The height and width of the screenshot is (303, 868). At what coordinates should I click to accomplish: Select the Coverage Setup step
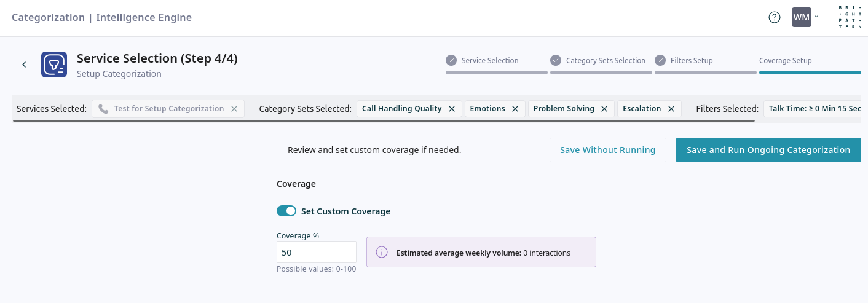785,61
